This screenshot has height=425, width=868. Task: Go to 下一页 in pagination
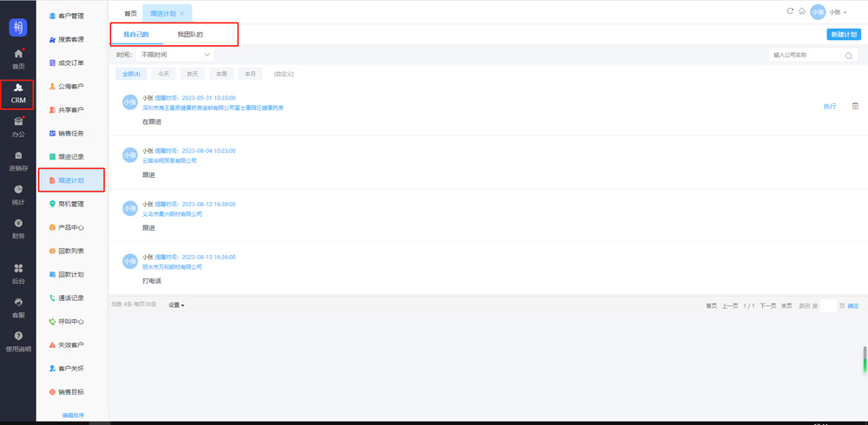(x=768, y=306)
